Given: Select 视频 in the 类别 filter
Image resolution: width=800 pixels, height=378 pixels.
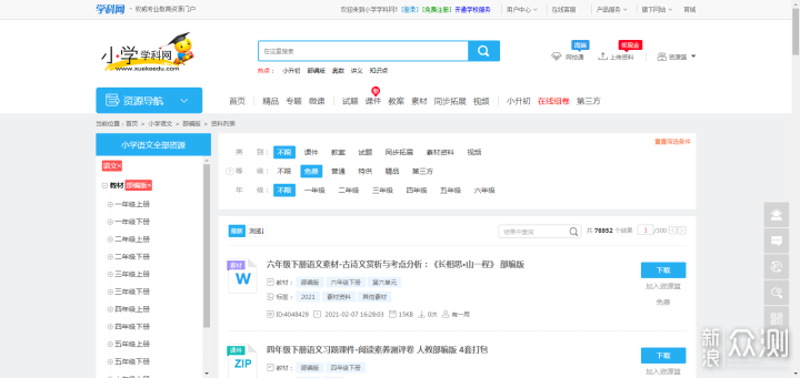Looking at the screenshot, I should 474,152.
